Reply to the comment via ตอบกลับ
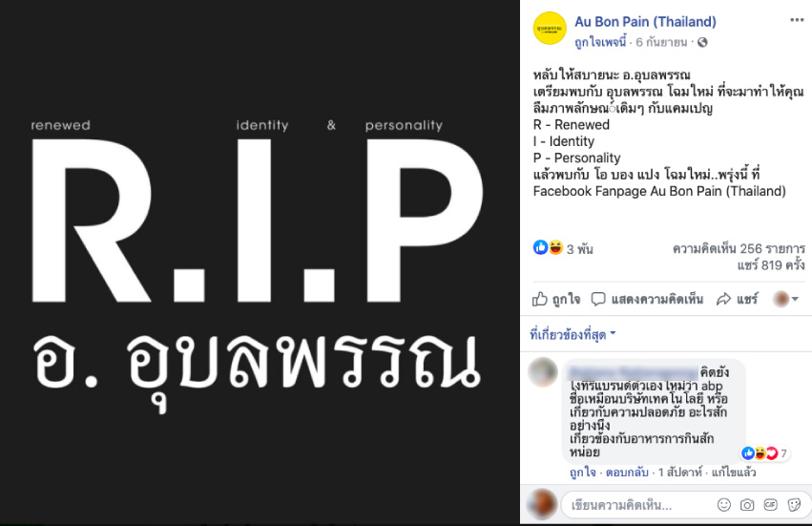Viewport: 812px width, 526px height. click(627, 473)
